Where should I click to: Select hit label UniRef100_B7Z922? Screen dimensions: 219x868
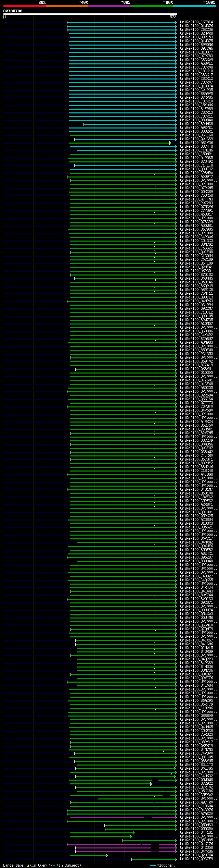[x=196, y=784]
